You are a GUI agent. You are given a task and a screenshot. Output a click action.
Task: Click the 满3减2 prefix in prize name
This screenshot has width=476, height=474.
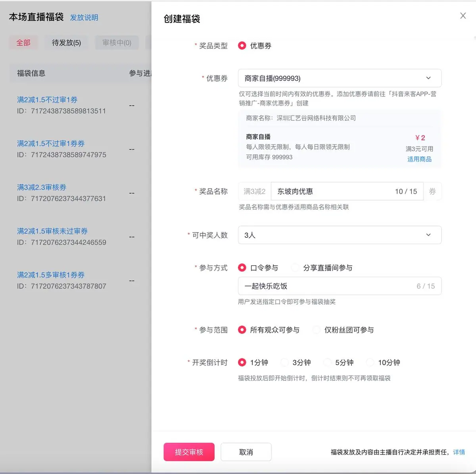(x=255, y=191)
